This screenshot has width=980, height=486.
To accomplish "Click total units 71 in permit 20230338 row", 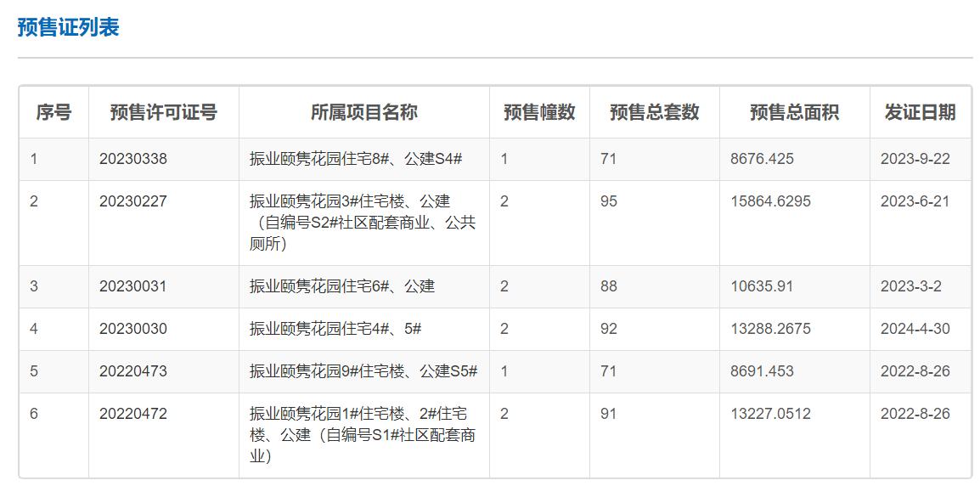I will tap(608, 159).
